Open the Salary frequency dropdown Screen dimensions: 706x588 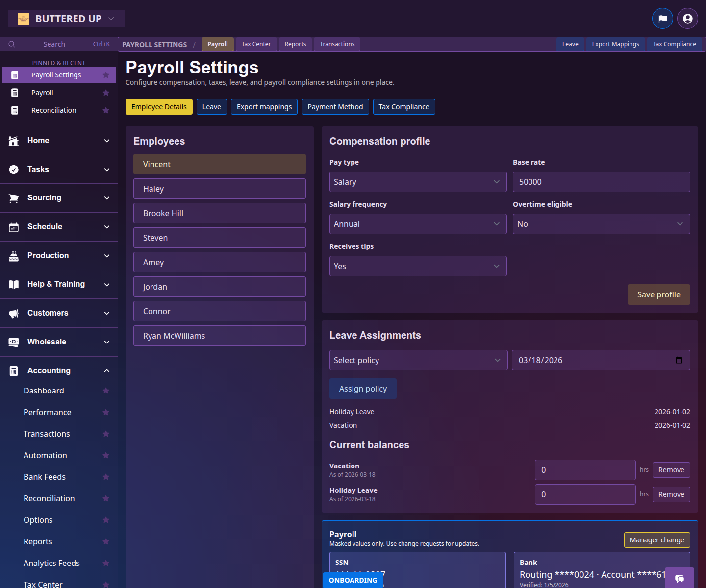click(x=418, y=224)
